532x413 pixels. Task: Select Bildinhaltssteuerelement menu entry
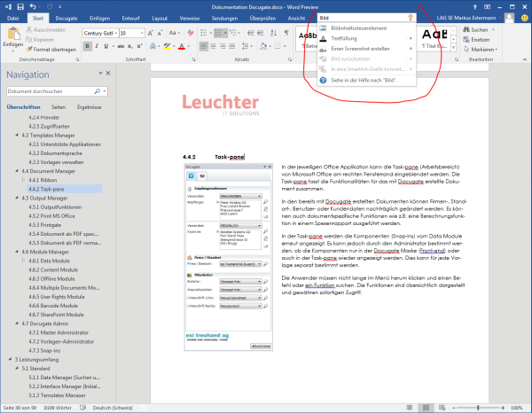coord(366,28)
